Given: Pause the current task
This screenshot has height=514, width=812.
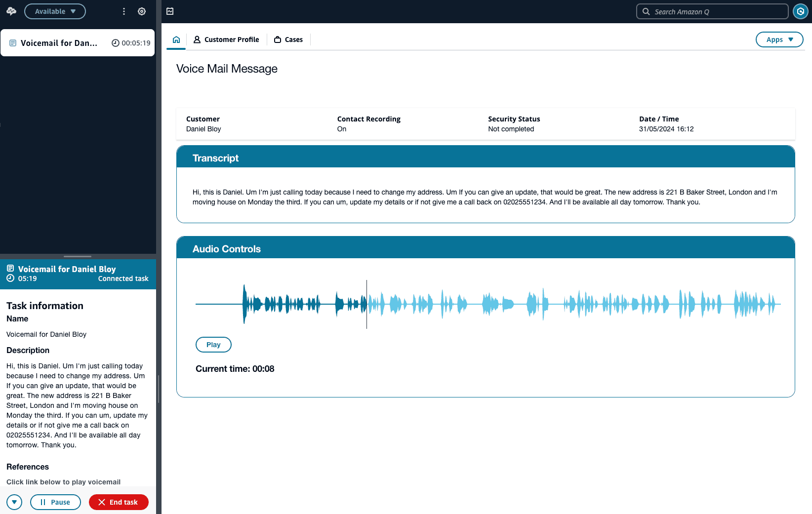Looking at the screenshot, I should point(55,502).
